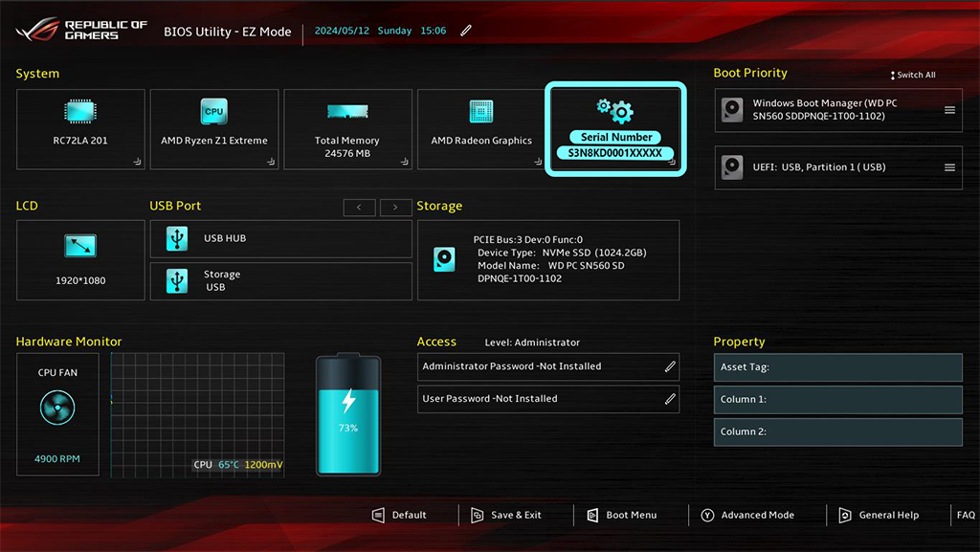980x552 pixels.
Task: Click the Storage USB trident icon
Action: [x=177, y=281]
